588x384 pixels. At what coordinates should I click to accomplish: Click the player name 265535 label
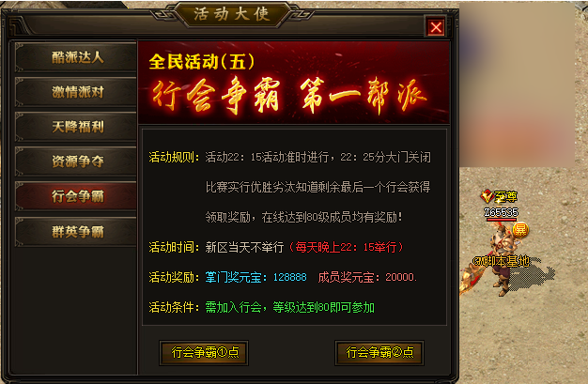[x=502, y=212]
